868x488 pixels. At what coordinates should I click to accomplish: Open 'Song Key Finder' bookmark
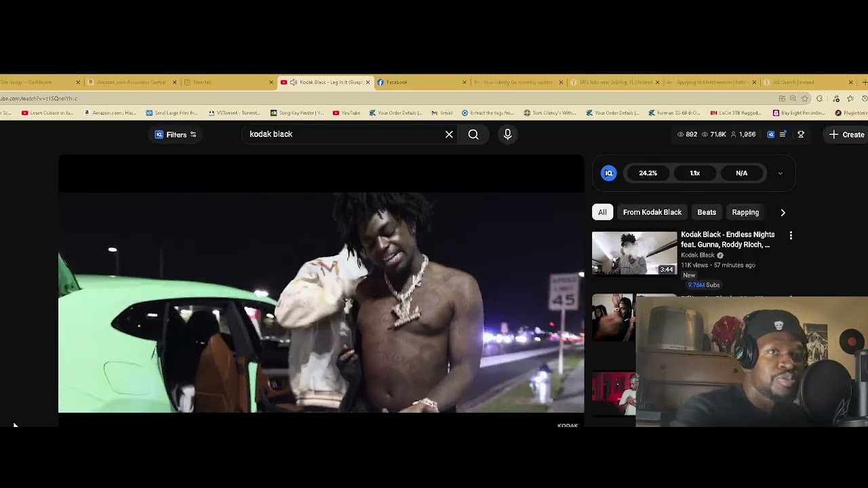(x=297, y=113)
